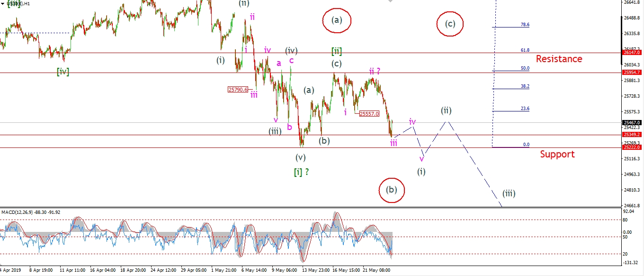Image resolution: width=644 pixels, height=276 pixels.
Task: Select the green [iv] label at left
Action: 63,72
